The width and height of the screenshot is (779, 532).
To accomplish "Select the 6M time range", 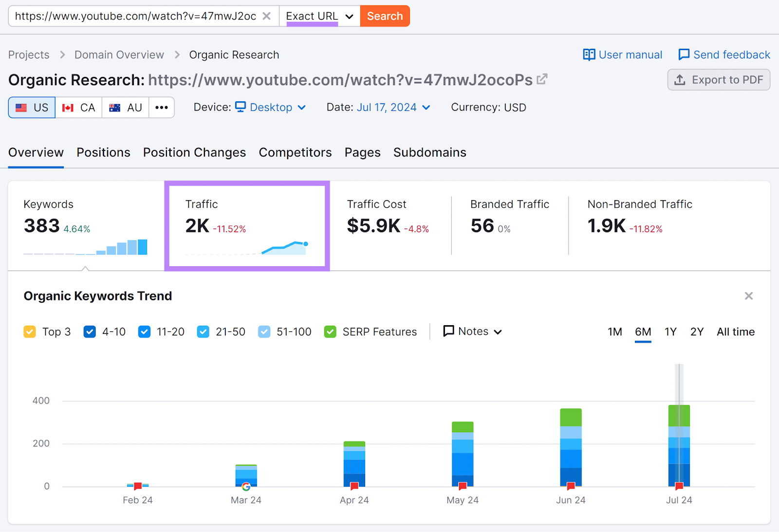I will (x=643, y=332).
